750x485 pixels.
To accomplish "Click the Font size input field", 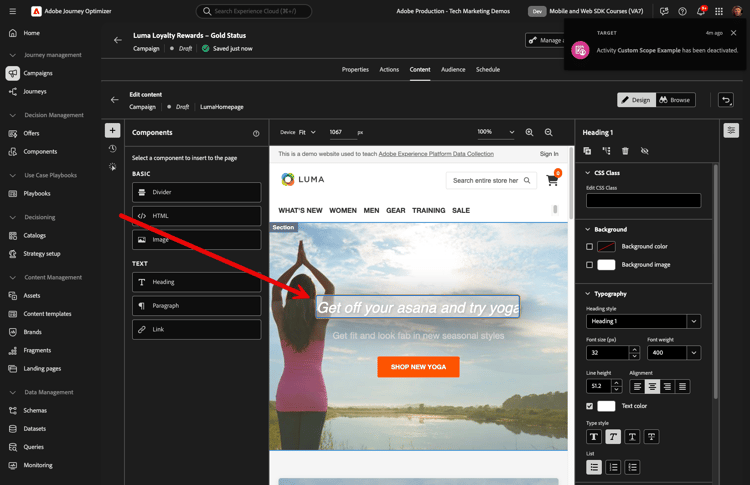I will pos(607,353).
